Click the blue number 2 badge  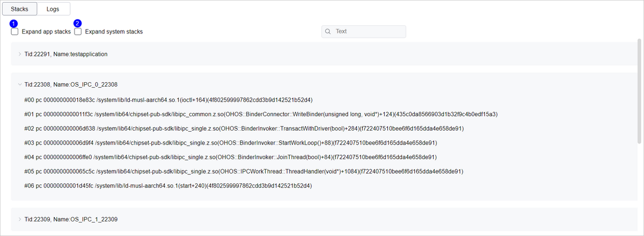(x=78, y=23)
